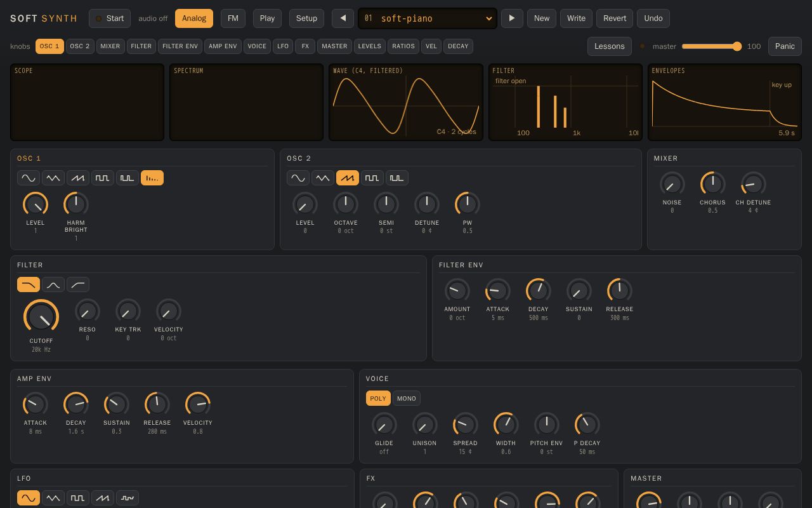Select the RATIOS knobs tab
812x508 pixels.
[x=403, y=46]
